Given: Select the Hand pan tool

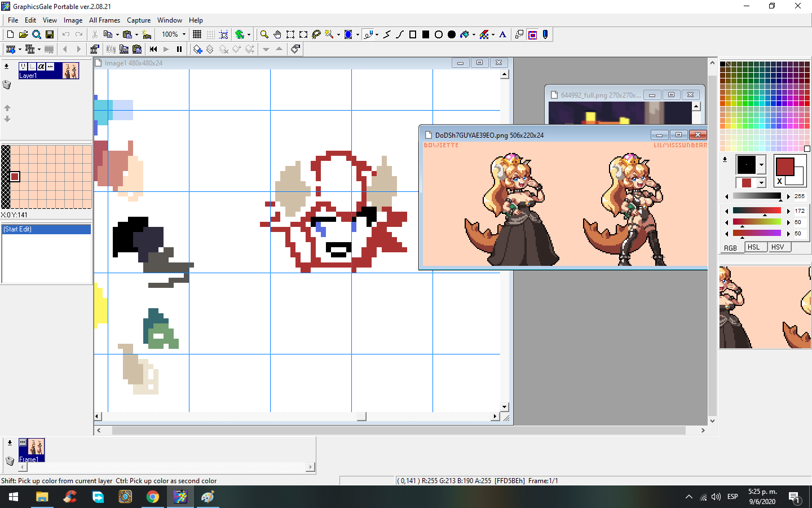Looking at the screenshot, I should (277, 34).
